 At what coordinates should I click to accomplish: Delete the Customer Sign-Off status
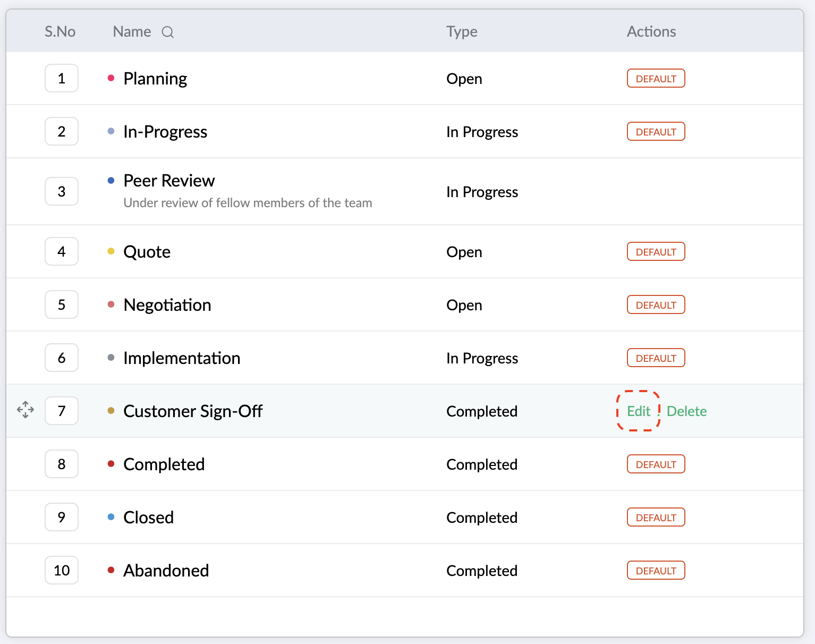pos(686,411)
